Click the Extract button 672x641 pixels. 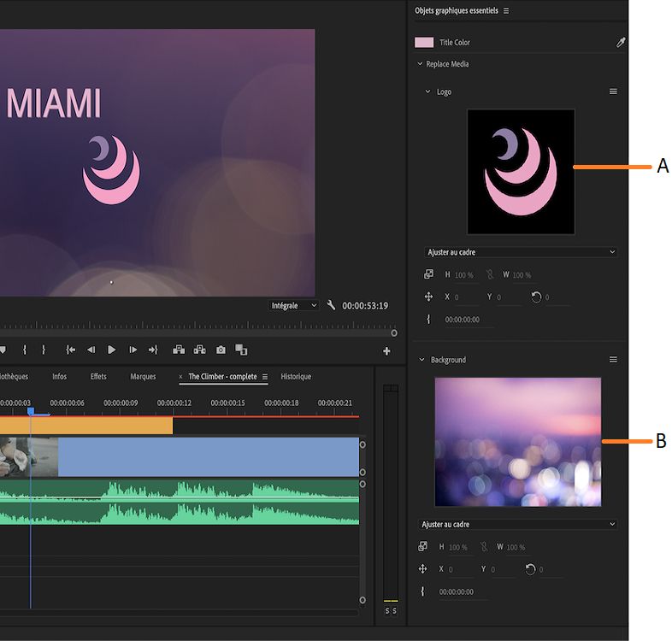200,350
